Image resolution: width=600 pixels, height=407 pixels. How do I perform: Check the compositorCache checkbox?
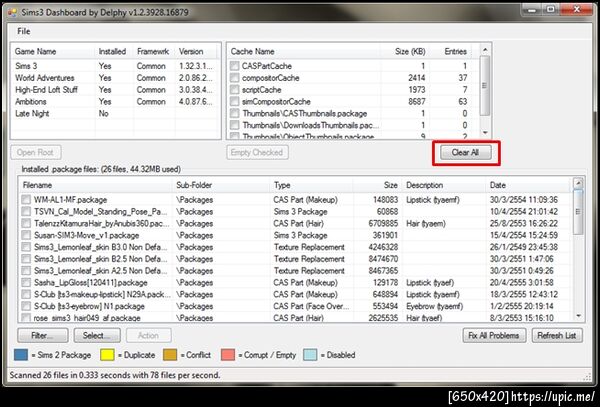coord(235,78)
